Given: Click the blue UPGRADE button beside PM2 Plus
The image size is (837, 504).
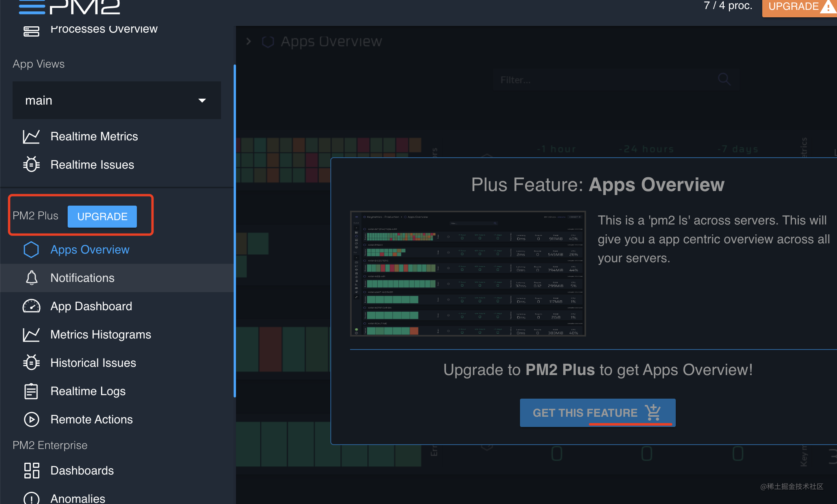Looking at the screenshot, I should point(102,217).
